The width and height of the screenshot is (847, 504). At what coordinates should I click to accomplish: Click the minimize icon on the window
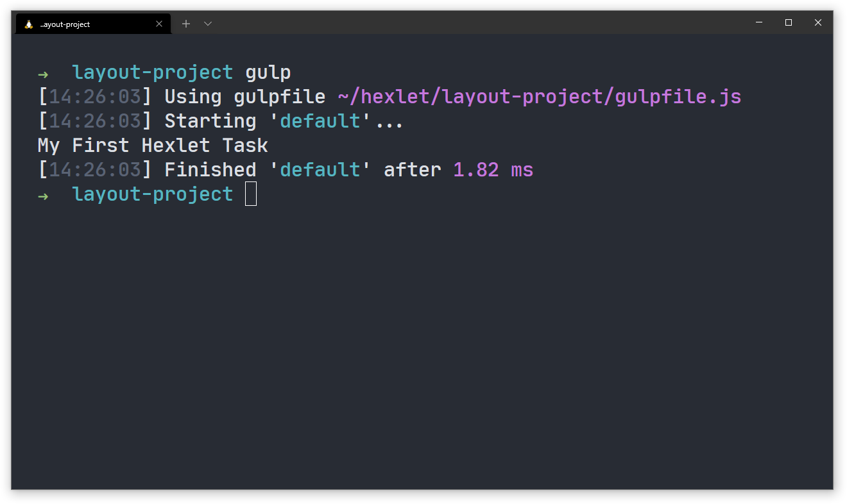(758, 22)
